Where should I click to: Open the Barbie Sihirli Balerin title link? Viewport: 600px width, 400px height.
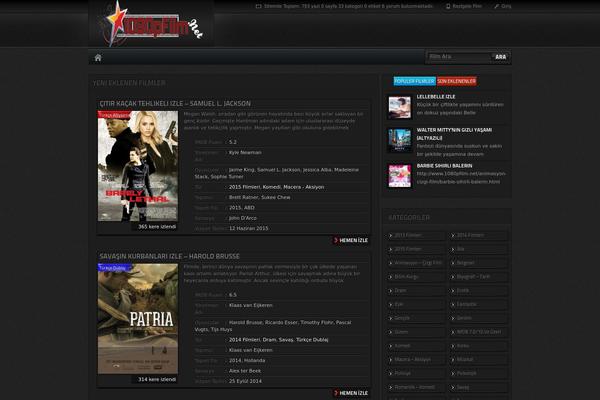(444, 166)
